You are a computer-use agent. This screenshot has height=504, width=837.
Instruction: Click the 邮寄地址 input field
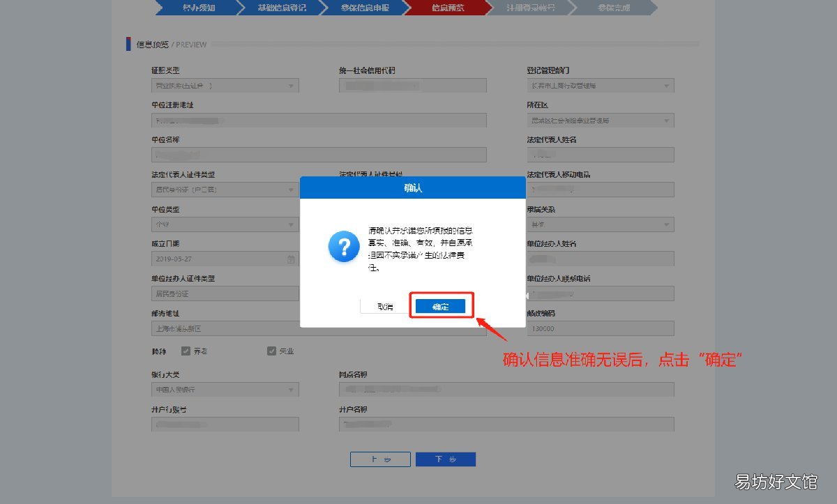pos(319,328)
